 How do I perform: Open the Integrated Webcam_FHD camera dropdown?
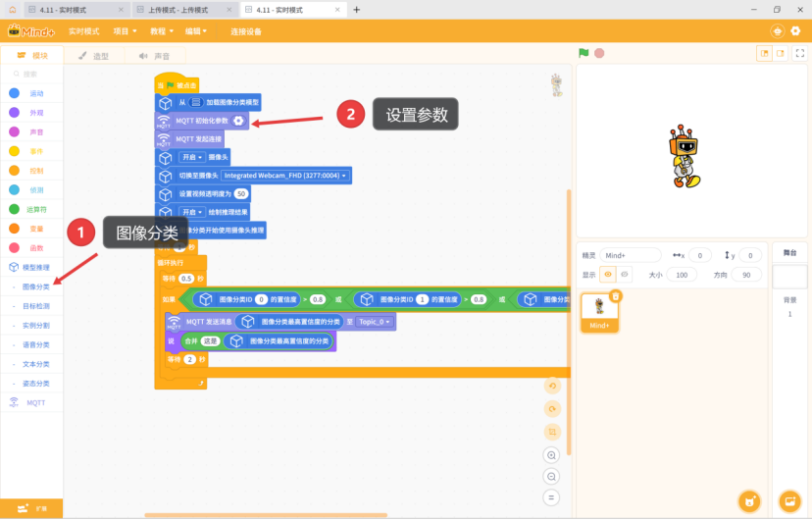285,176
